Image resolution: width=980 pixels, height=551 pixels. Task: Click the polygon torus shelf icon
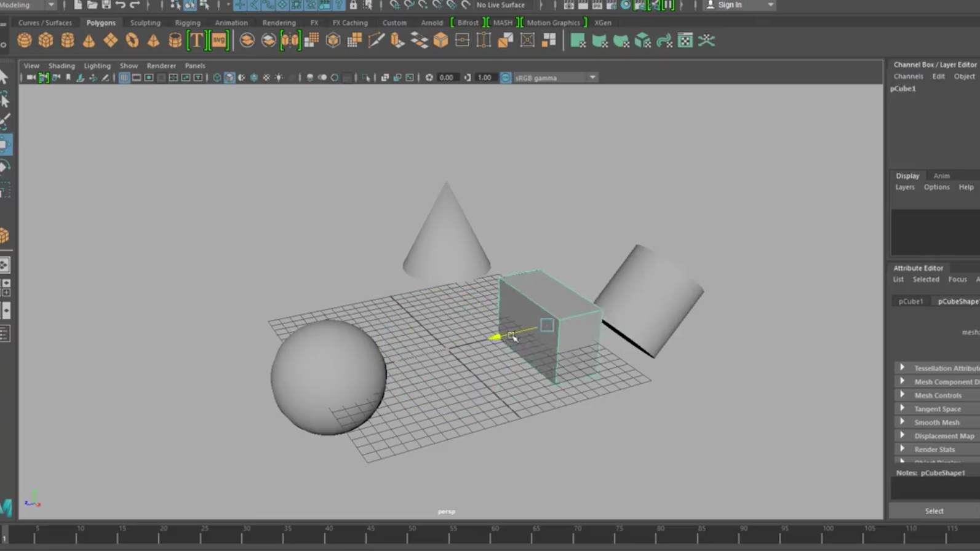(x=132, y=41)
